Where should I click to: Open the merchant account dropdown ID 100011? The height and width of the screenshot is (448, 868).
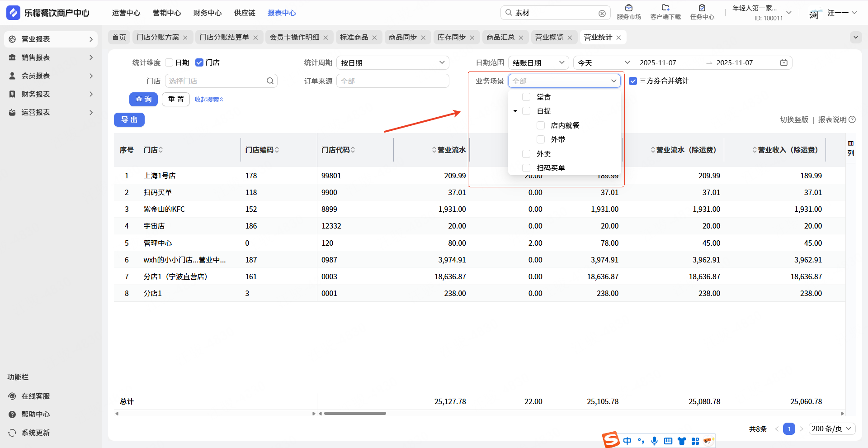(762, 13)
